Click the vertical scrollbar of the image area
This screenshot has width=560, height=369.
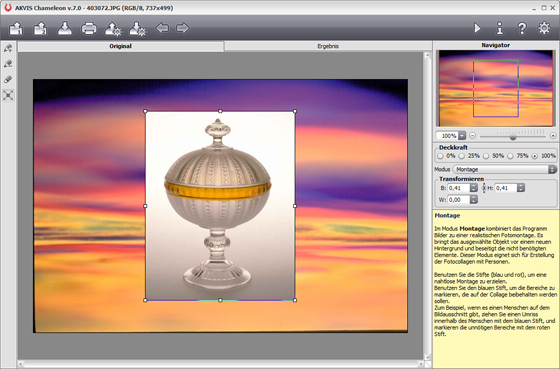[427, 206]
